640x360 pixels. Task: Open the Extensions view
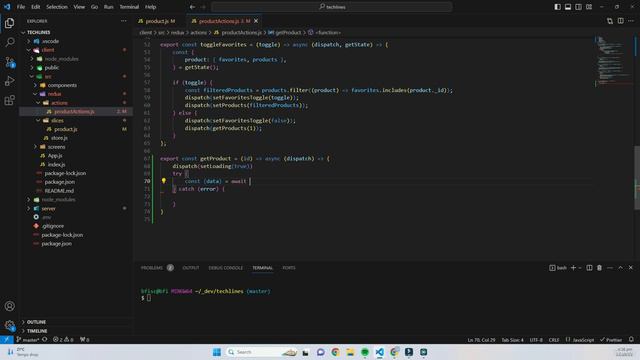coord(9,100)
